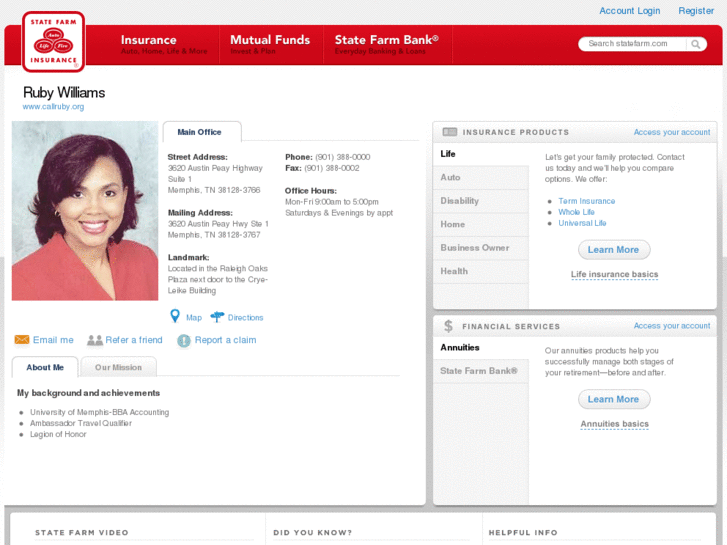Click the search magnifier icon
The height and width of the screenshot is (545, 727).
(695, 44)
